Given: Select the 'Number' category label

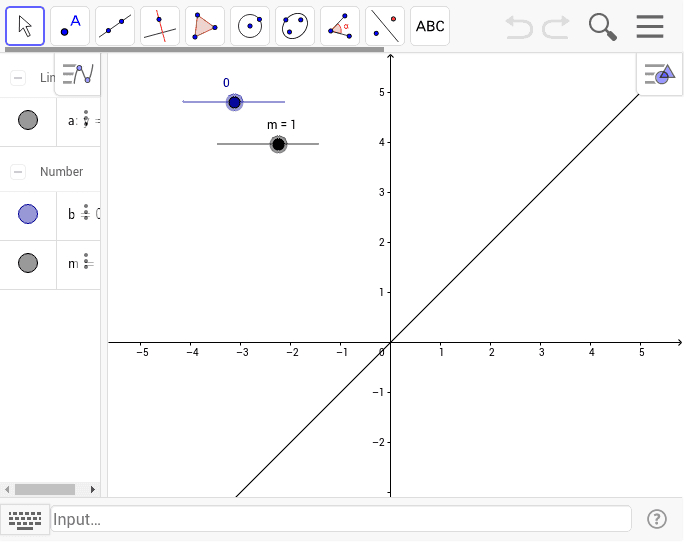Looking at the screenshot, I should click(x=62, y=172).
